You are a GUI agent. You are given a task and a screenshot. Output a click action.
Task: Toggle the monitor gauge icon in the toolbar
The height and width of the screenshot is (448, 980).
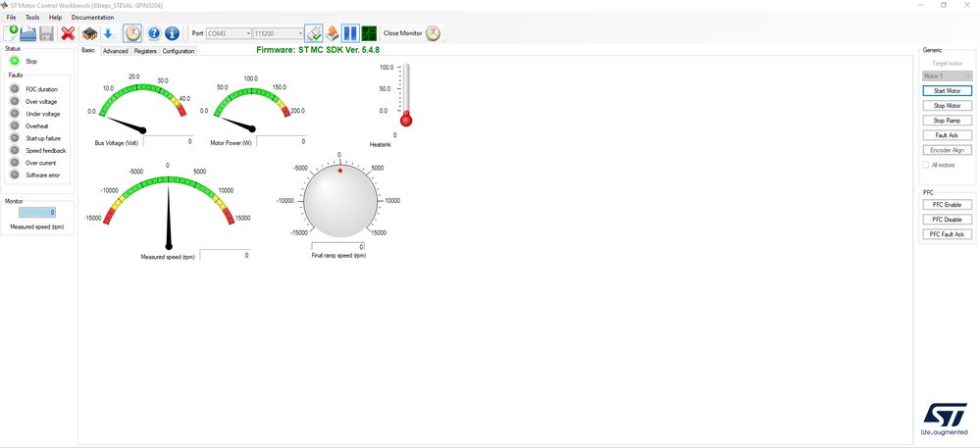pyautogui.click(x=131, y=33)
